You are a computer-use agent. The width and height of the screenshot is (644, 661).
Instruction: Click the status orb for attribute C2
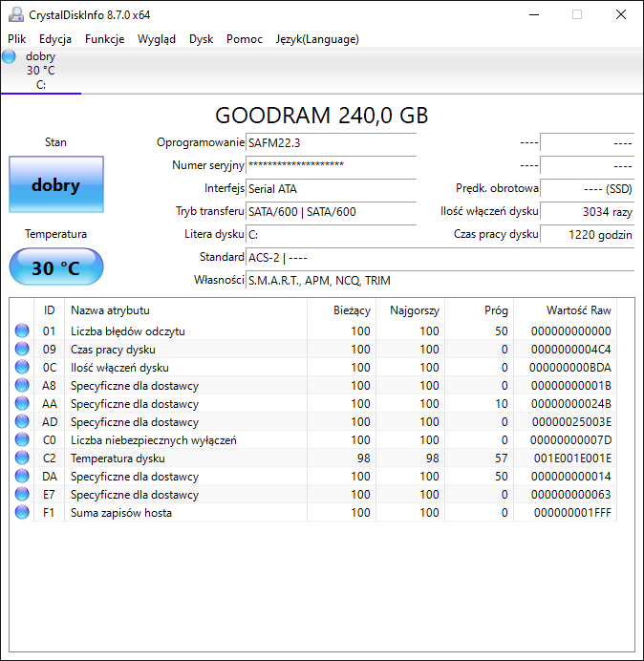pos(22,458)
